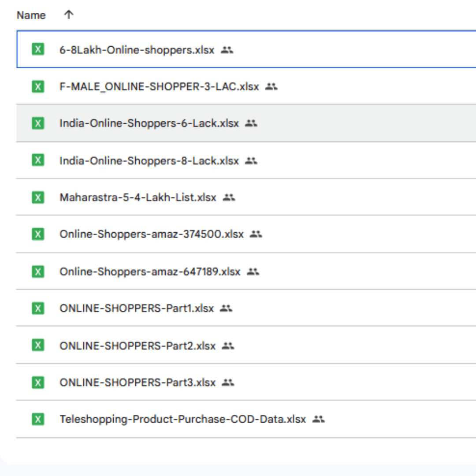Image resolution: width=476 pixels, height=476 pixels.
Task: Click the Excel icon for Online-Shoppers-amaz-374500.xlsx
Action: point(38,234)
